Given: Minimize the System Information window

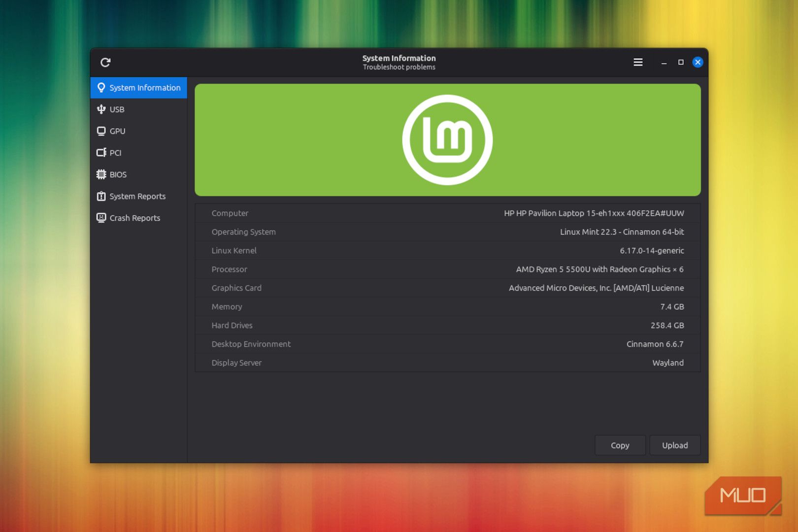Looking at the screenshot, I should 664,63.
